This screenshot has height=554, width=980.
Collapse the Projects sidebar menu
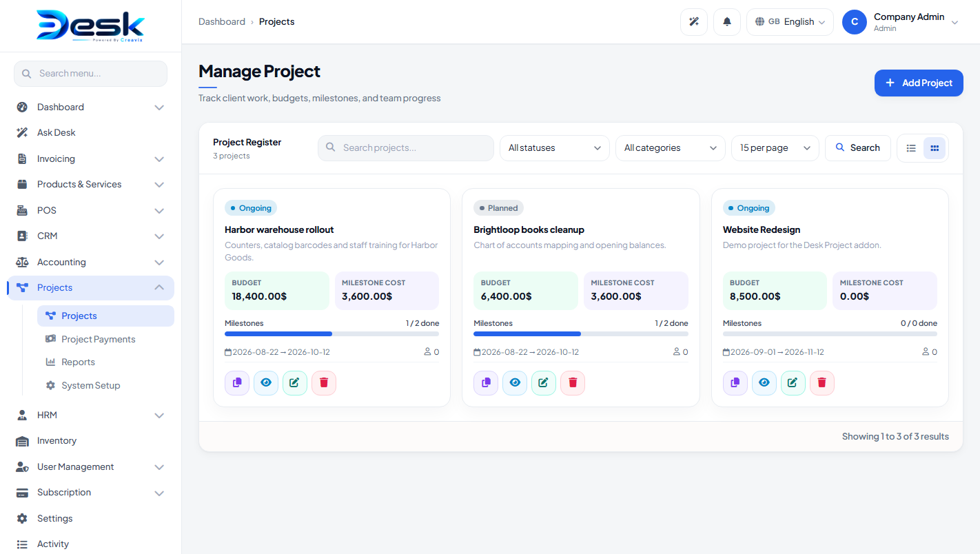tap(90, 288)
